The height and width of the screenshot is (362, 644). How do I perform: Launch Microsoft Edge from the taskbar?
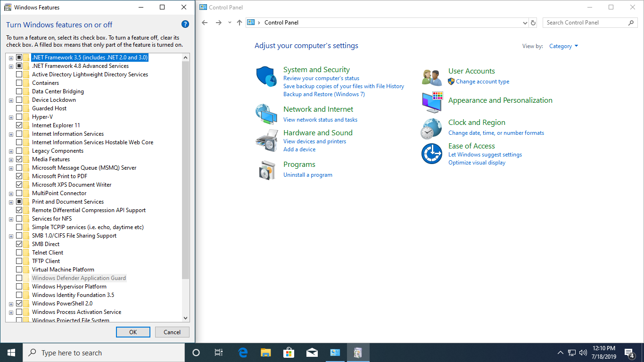tap(243, 353)
